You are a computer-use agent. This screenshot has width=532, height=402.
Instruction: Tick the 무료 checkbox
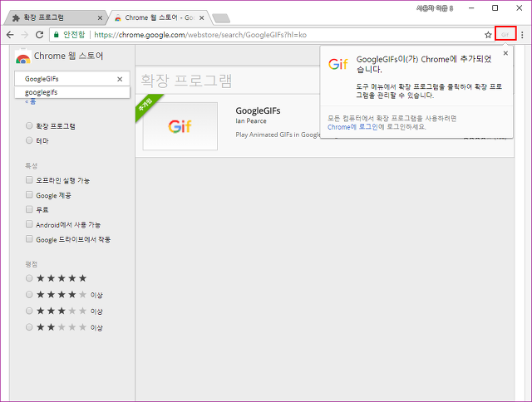(x=29, y=209)
